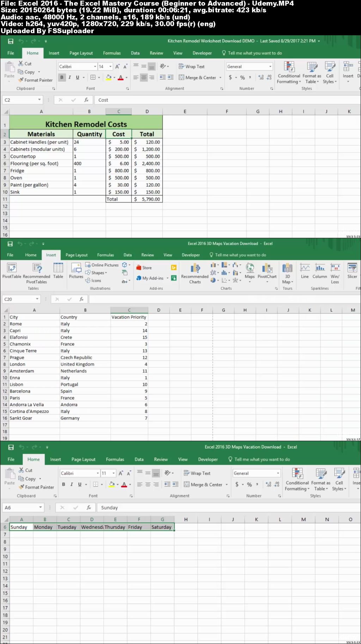Click Insert Function fx beside the C20 name box

pyautogui.click(x=81, y=299)
